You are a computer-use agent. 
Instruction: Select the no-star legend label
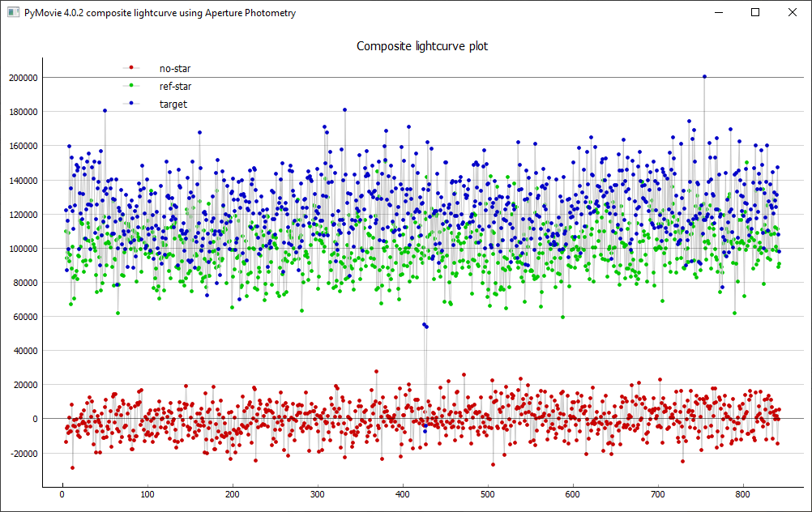[175, 68]
